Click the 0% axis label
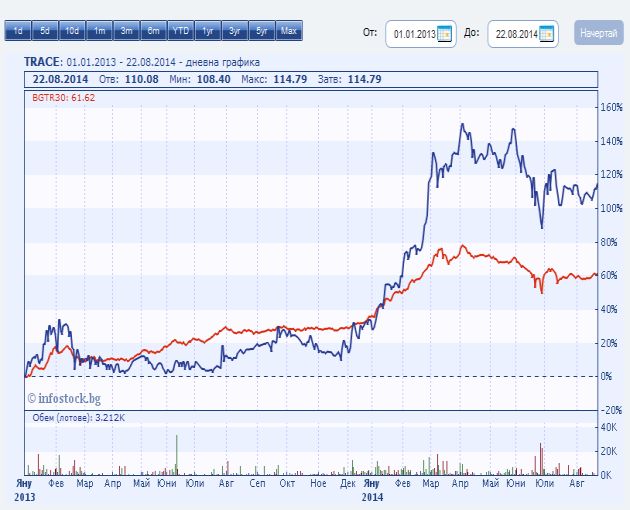Screen dimensions: 630x510 [607, 377]
